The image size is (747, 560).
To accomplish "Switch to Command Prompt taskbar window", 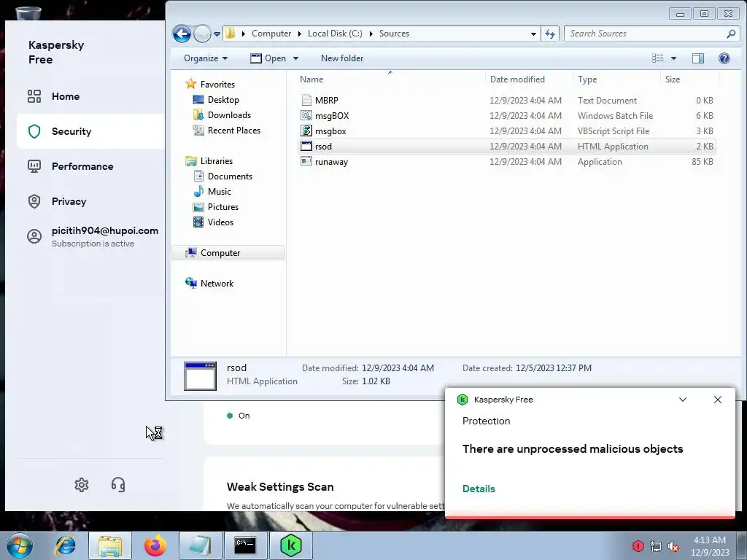I will [245, 545].
